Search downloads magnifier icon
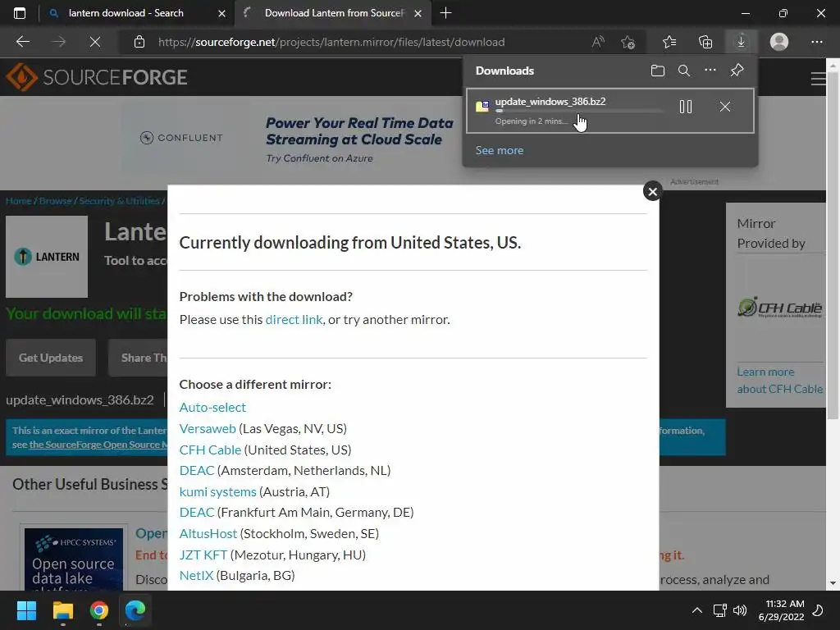The image size is (840, 630). 684,71
